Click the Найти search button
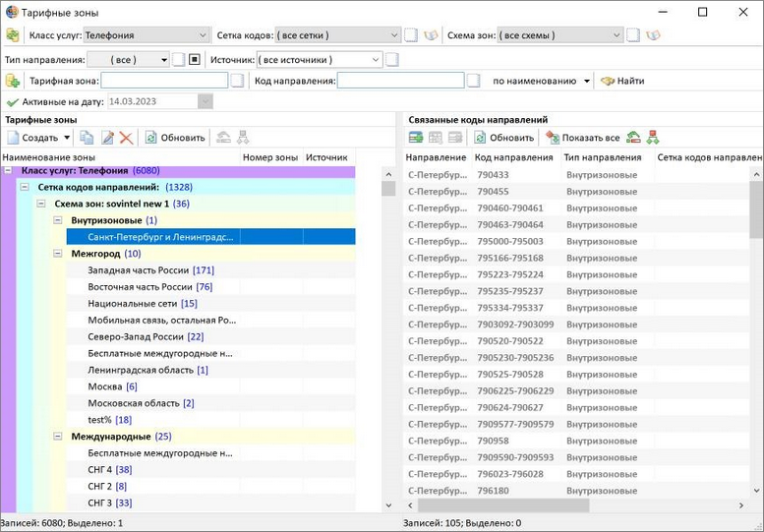This screenshot has width=764, height=532. (x=622, y=81)
